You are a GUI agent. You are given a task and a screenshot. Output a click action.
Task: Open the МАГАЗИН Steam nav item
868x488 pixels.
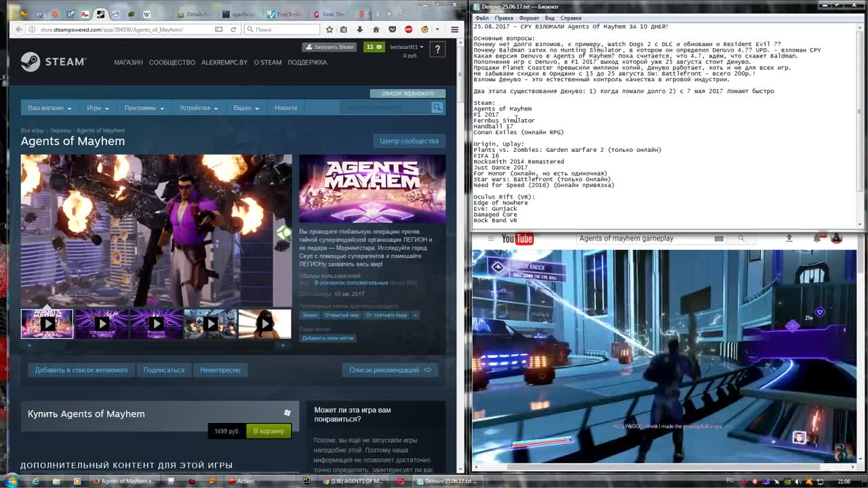coord(128,62)
